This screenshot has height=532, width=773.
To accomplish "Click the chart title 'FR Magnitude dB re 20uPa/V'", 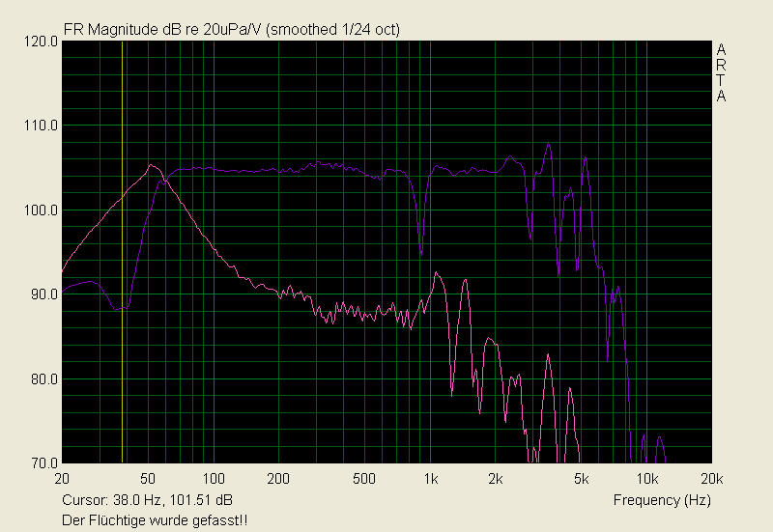I will (x=162, y=30).
